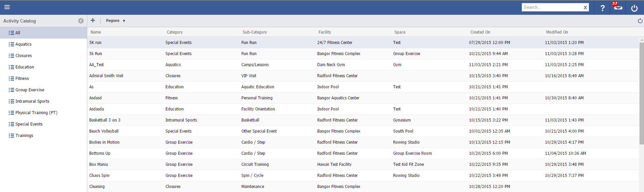Screen dimensions: 644x192
Task: Collapse the Activity Catalog sidebar panel
Action: tap(81, 21)
